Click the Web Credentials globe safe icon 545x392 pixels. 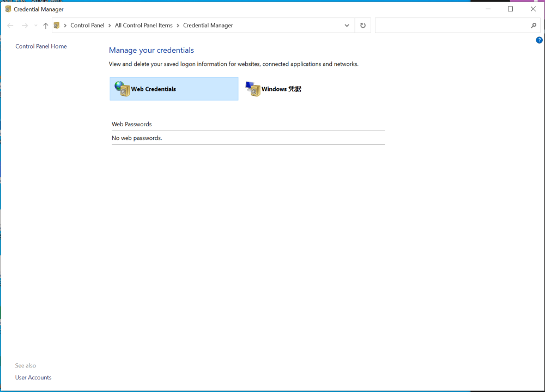pos(122,89)
